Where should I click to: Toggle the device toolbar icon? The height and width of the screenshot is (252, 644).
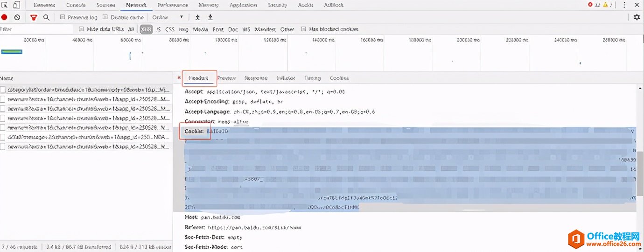click(x=16, y=5)
